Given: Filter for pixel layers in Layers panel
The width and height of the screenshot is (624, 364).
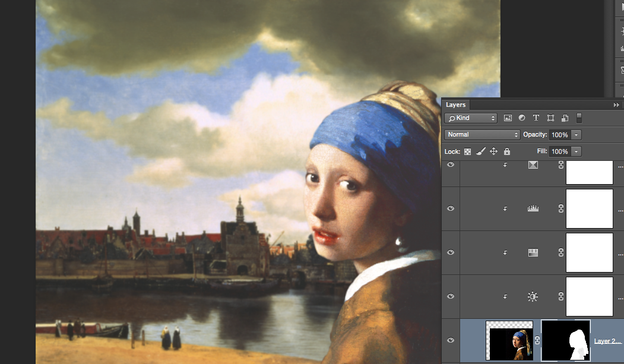Looking at the screenshot, I should click(508, 118).
